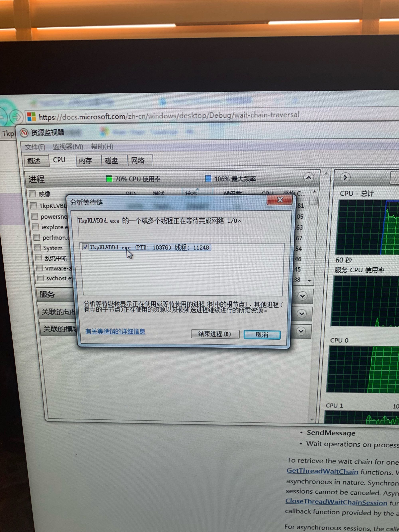Screen dimensions: 399x532
Task: Click the 服务 CPU 使用率 graph
Action: pyautogui.click(x=365, y=301)
